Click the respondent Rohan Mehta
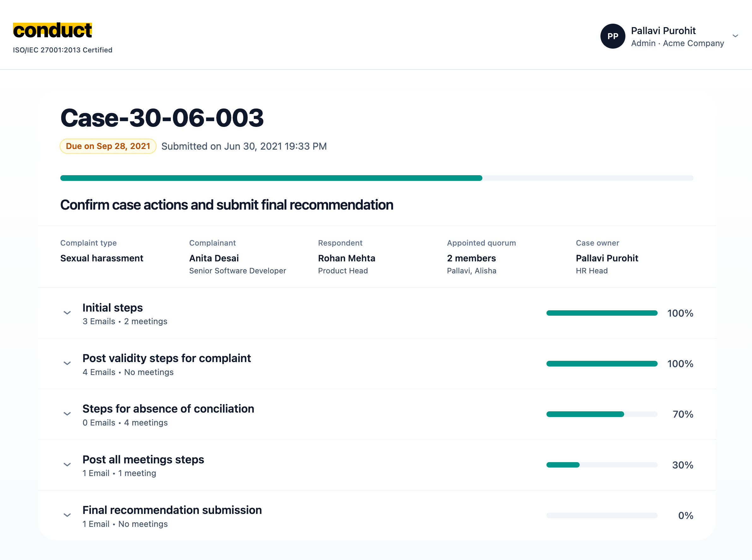This screenshot has width=752, height=560. tap(347, 258)
